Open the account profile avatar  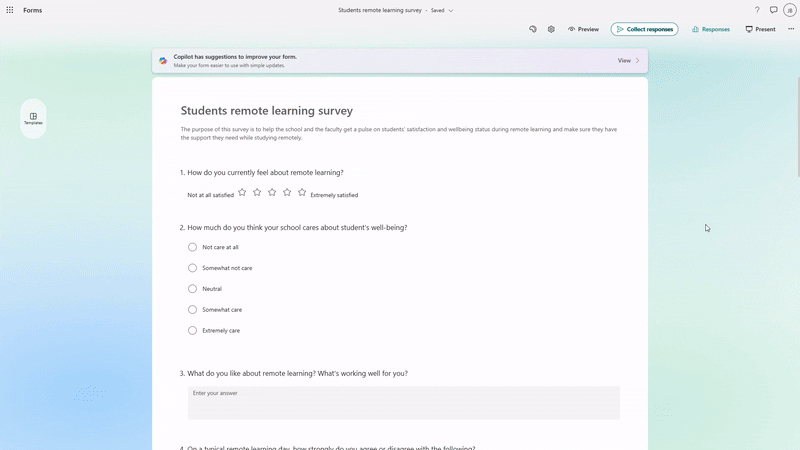(790, 10)
